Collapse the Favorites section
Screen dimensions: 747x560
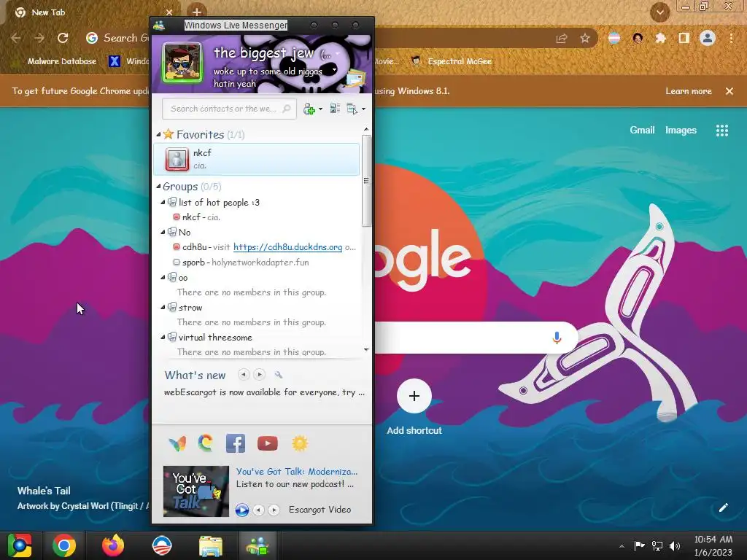click(158, 135)
